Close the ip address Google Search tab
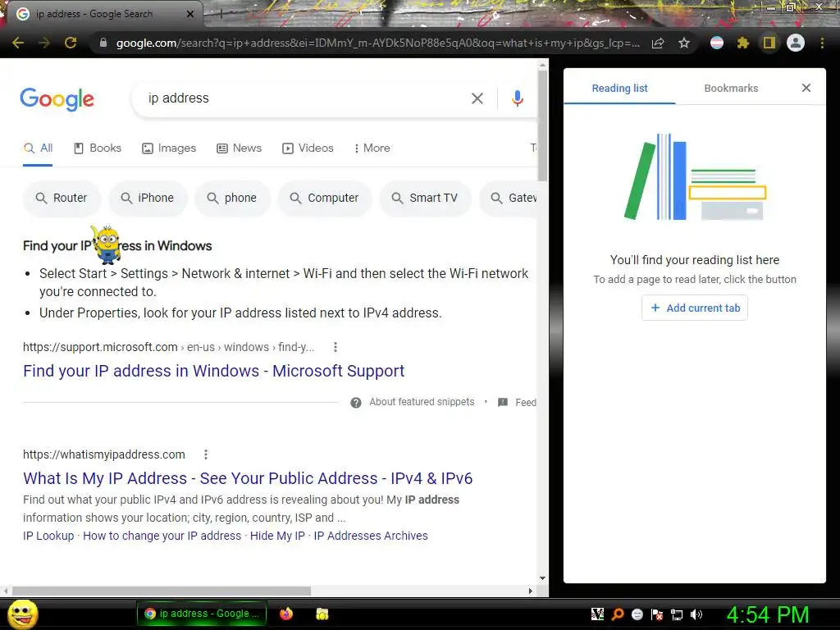Viewport: 840px width, 630px height. (x=190, y=15)
